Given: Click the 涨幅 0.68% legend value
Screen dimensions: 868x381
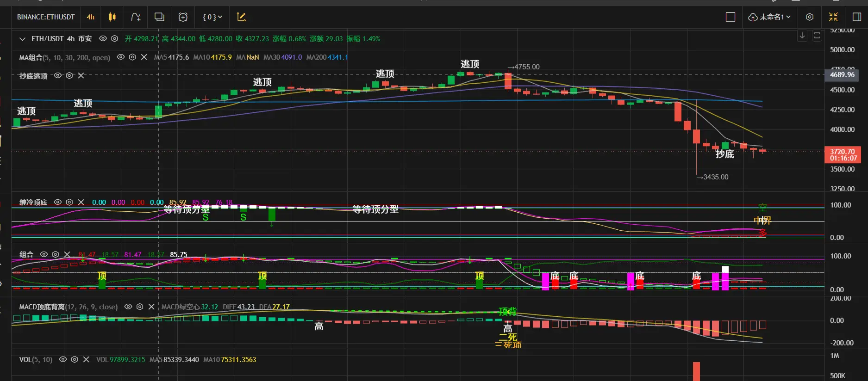Looking at the screenshot, I should click(289, 39).
